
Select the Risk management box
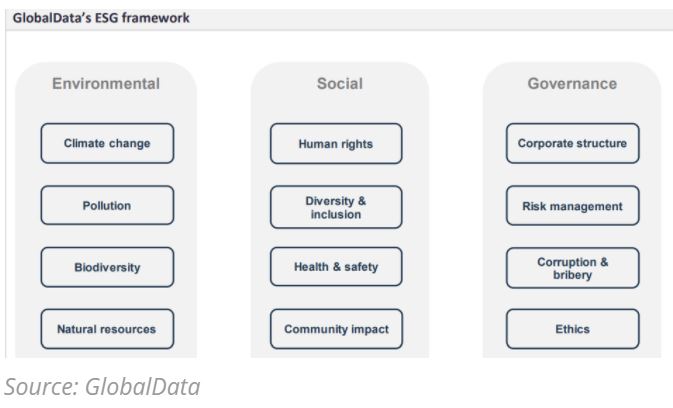tap(572, 206)
